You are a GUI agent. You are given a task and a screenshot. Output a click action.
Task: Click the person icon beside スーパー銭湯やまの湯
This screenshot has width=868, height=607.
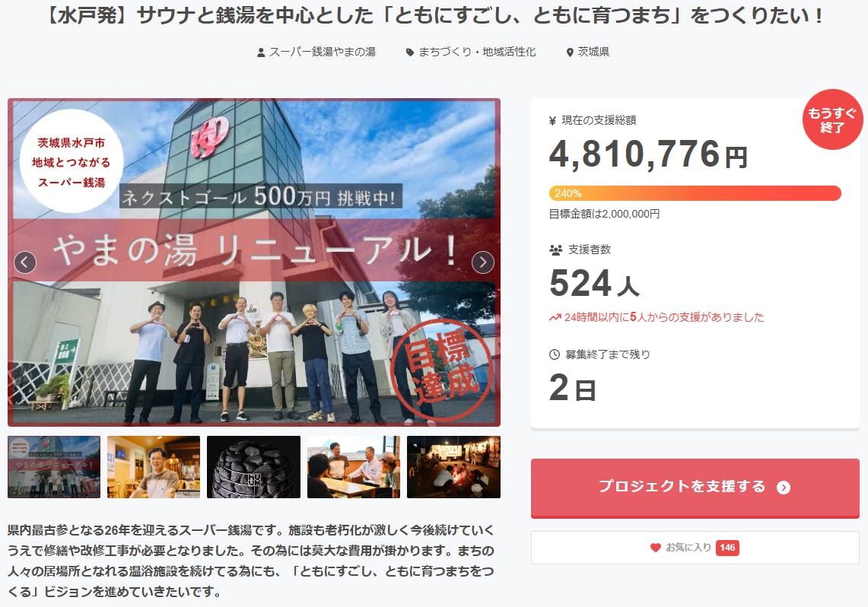click(x=261, y=52)
